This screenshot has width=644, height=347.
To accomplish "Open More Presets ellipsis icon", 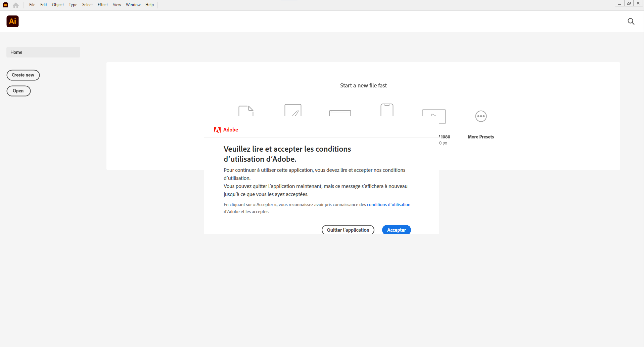I will click(x=481, y=116).
